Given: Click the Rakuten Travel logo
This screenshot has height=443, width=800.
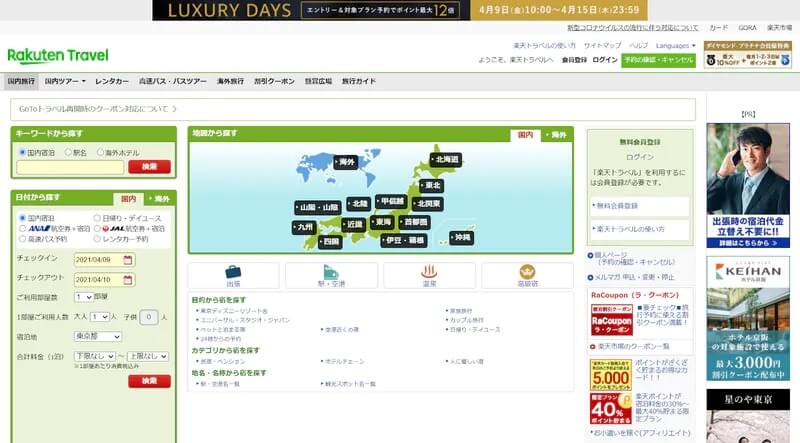Looking at the screenshot, I should tap(58, 56).
